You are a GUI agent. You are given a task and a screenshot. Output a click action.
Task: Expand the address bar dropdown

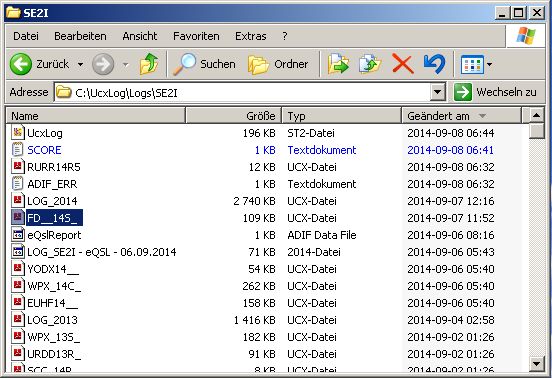click(437, 93)
